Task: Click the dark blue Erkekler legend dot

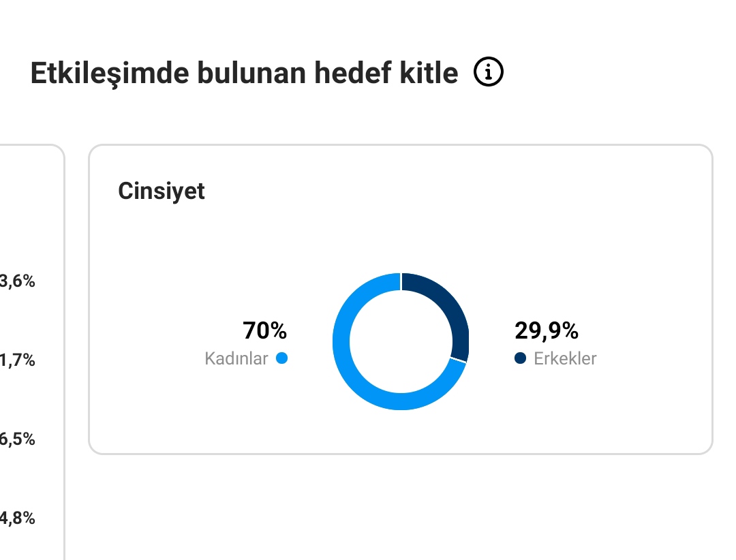Action: tap(520, 358)
